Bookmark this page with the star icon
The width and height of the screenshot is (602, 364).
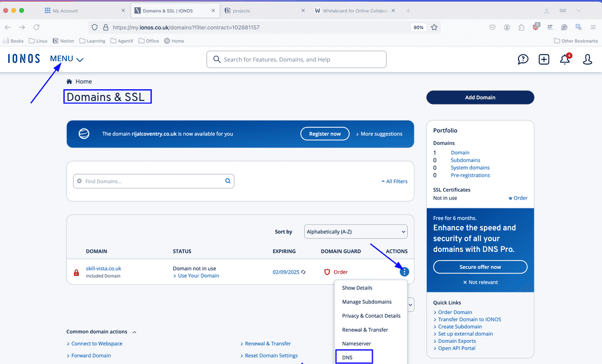434,27
